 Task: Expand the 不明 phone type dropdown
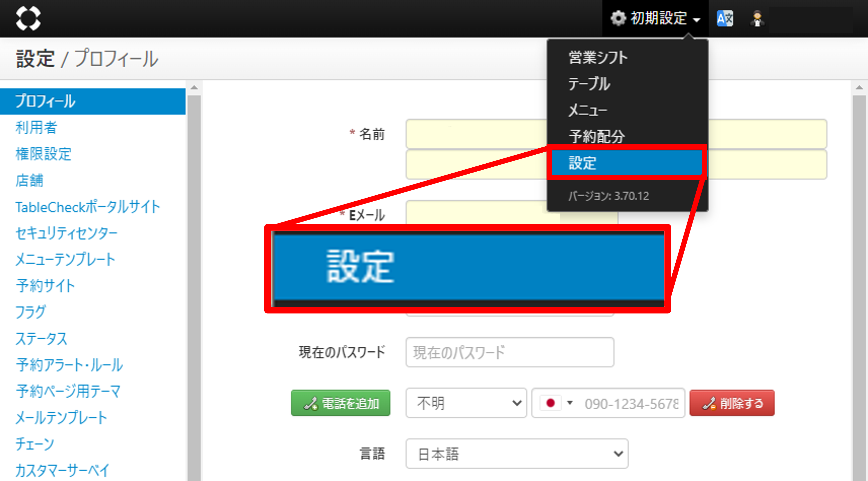[x=466, y=403]
